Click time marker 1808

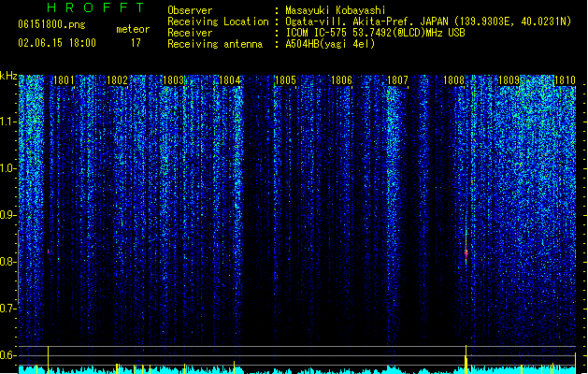coord(453,80)
